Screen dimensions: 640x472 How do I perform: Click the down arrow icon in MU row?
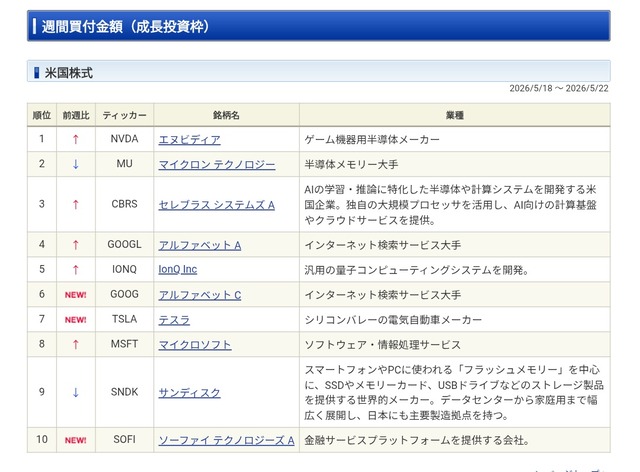click(76, 164)
